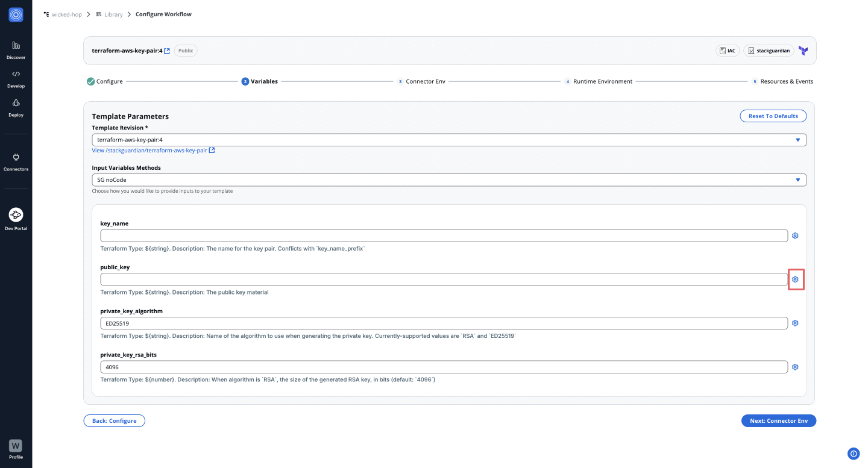
Task: Click the gear icon beside key_name field
Action: pos(795,236)
